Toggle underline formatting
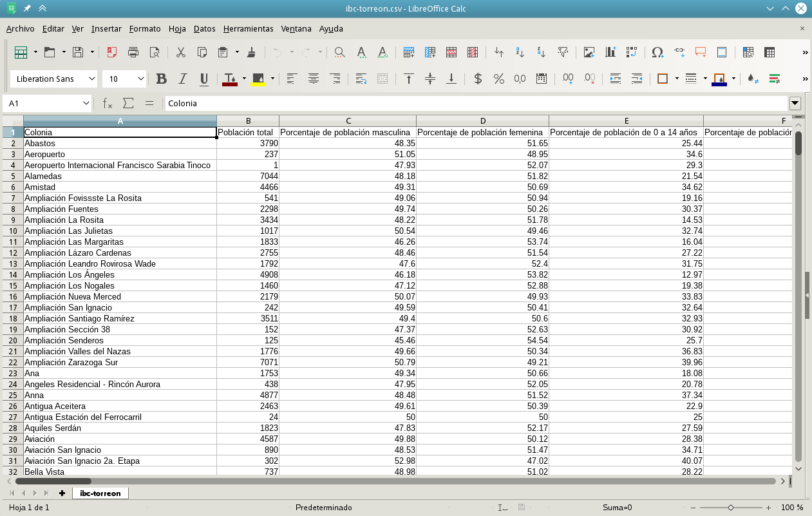812x516 pixels. tap(204, 78)
